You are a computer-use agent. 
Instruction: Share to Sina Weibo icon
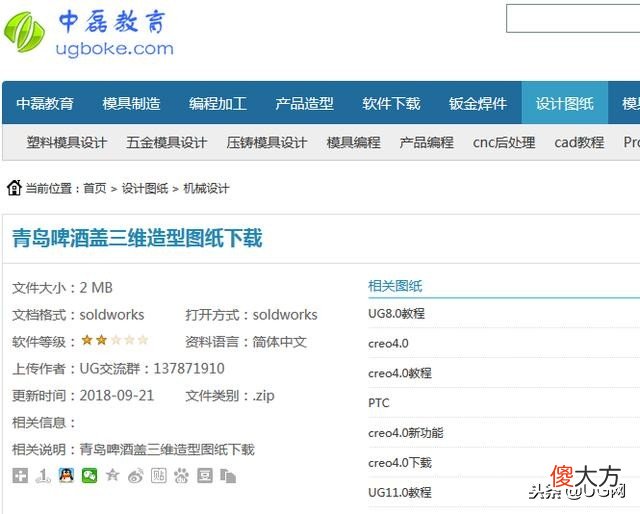136,476
